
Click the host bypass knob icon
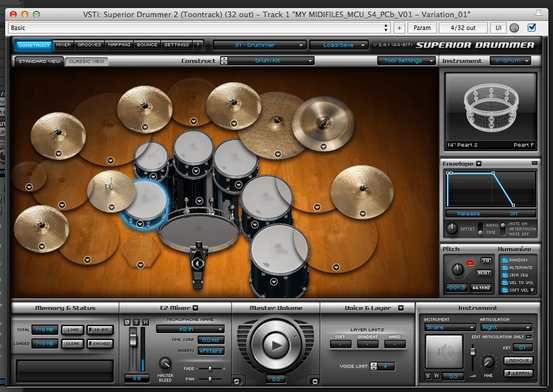(514, 28)
